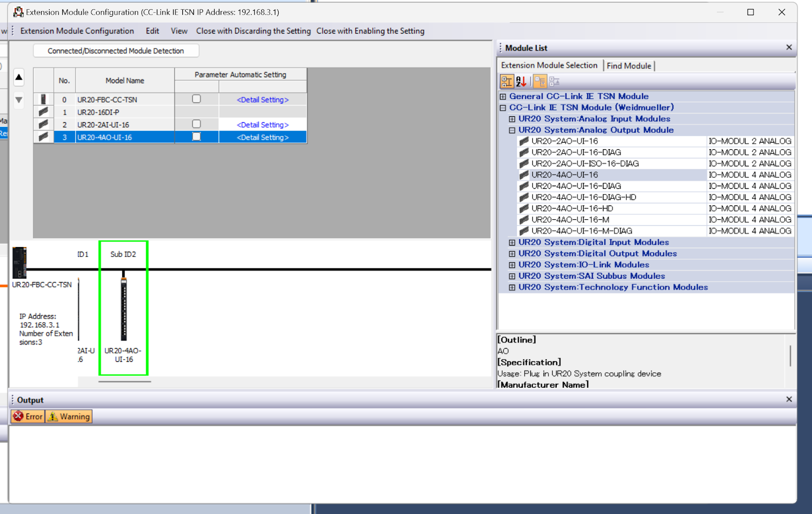
Task: Click the expand-all tree icon in Module List toolbar
Action: 540,81
